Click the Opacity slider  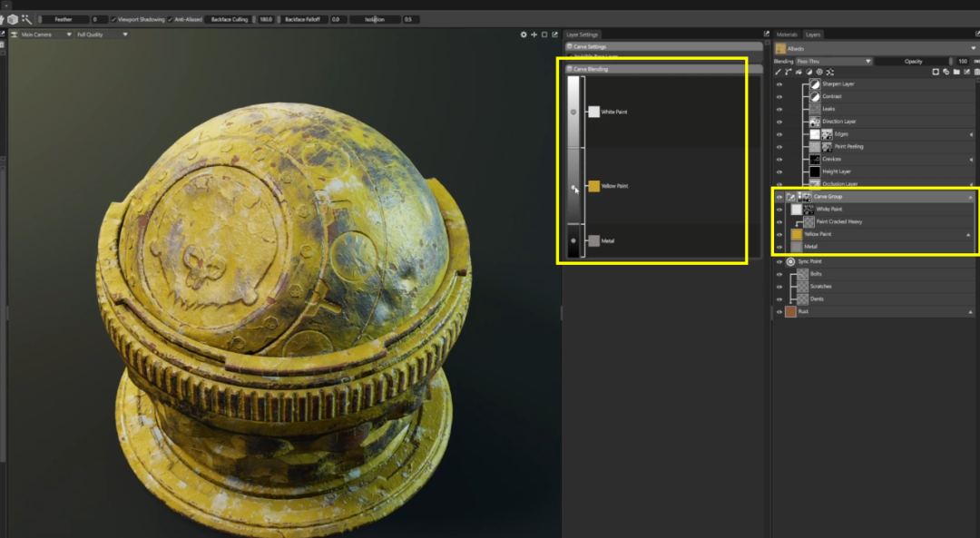(x=913, y=61)
